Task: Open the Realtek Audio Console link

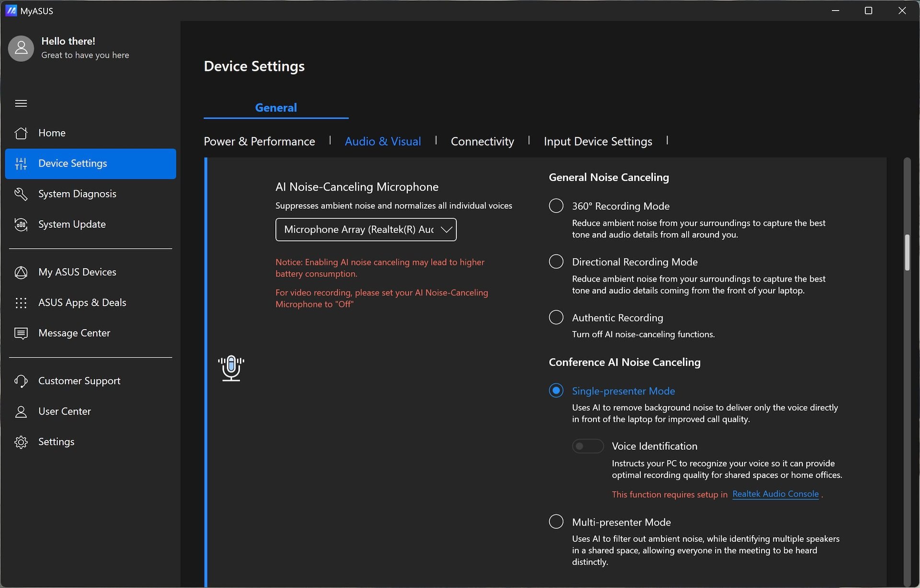Action: coord(775,494)
